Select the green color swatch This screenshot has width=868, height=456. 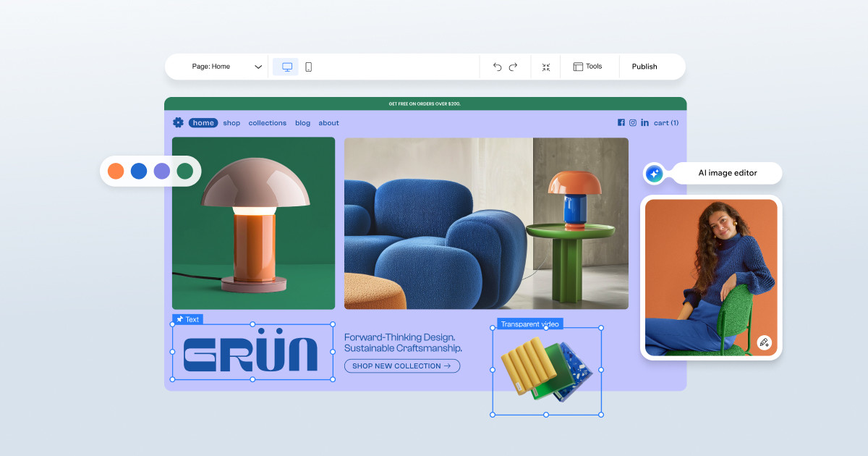click(185, 171)
